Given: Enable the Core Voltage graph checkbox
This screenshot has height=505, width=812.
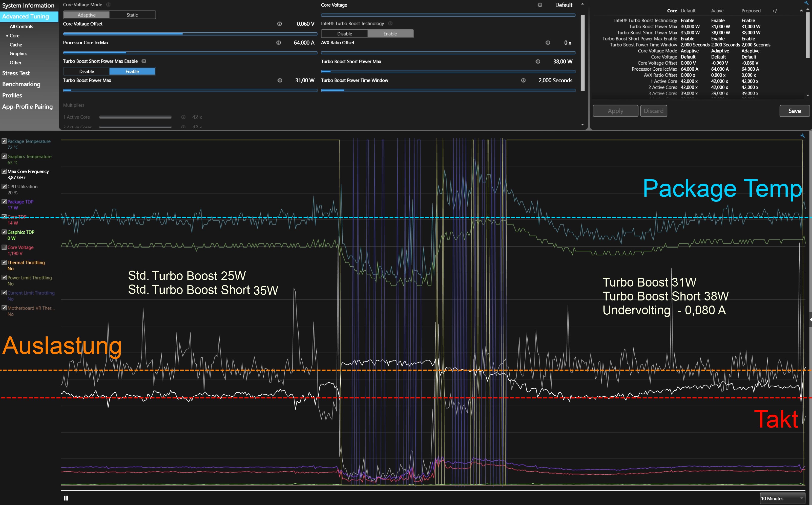Looking at the screenshot, I should point(4,247).
